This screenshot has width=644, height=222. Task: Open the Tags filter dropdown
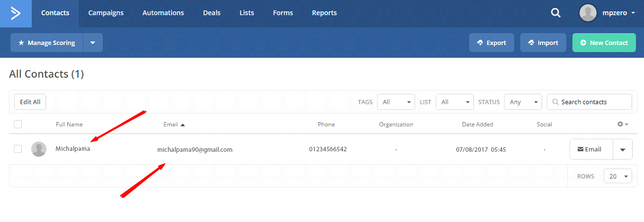point(396,102)
